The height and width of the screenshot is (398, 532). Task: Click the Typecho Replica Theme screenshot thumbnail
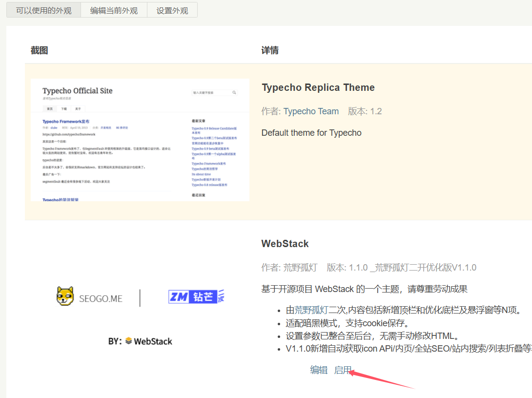140,140
